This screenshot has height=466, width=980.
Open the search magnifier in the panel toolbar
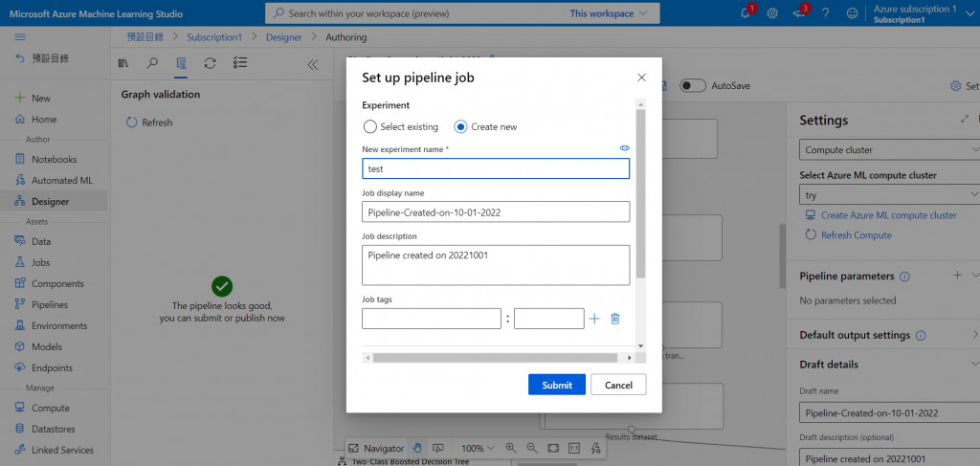pyautogui.click(x=152, y=63)
